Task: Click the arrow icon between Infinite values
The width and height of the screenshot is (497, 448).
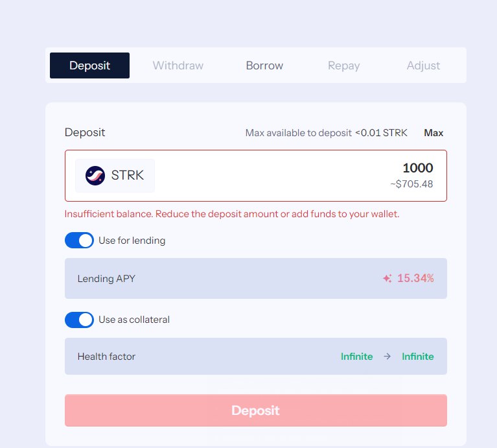Action: pos(387,357)
